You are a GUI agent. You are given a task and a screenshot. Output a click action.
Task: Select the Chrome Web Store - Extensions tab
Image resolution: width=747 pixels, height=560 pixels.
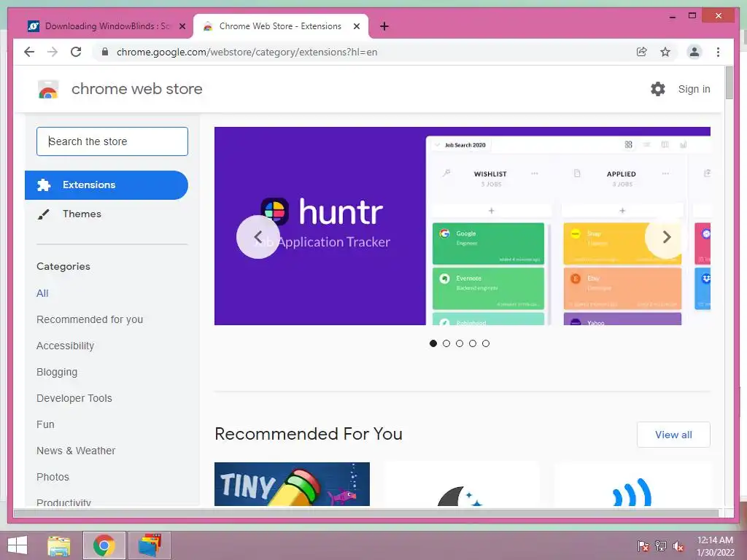[280, 26]
